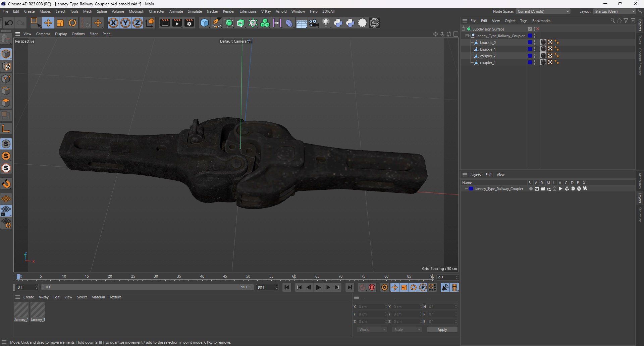
Task: Select the first Janney_1 material thumbnail
Action: pos(21,310)
